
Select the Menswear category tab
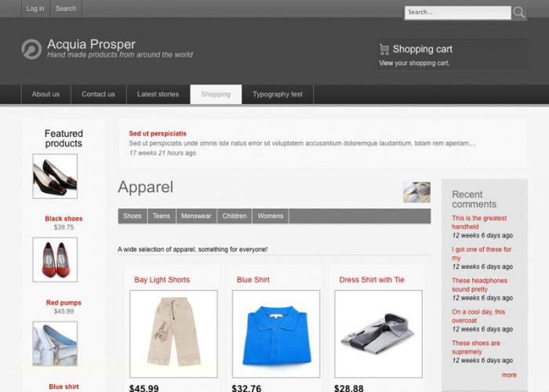pyautogui.click(x=196, y=216)
